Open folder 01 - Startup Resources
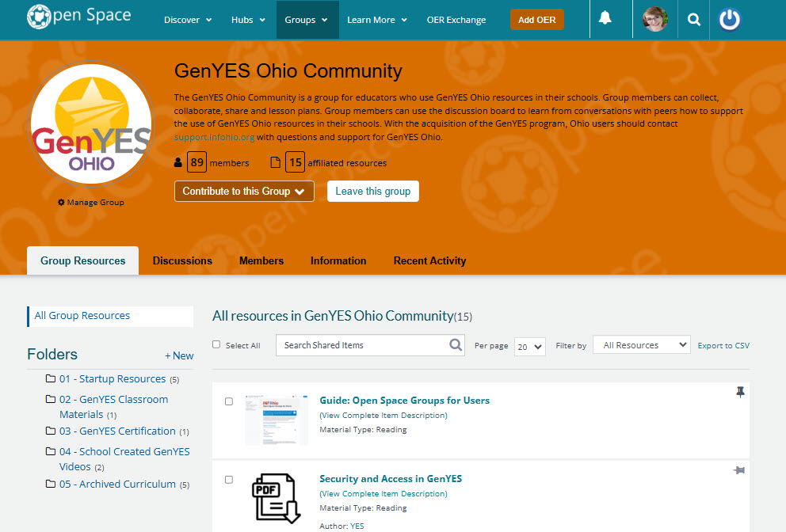The height and width of the screenshot is (532, 786). coord(113,378)
